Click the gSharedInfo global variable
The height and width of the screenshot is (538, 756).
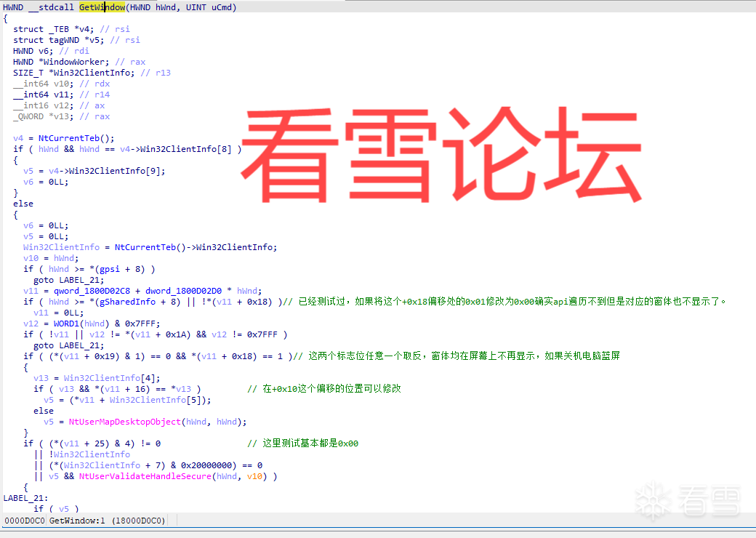point(127,302)
